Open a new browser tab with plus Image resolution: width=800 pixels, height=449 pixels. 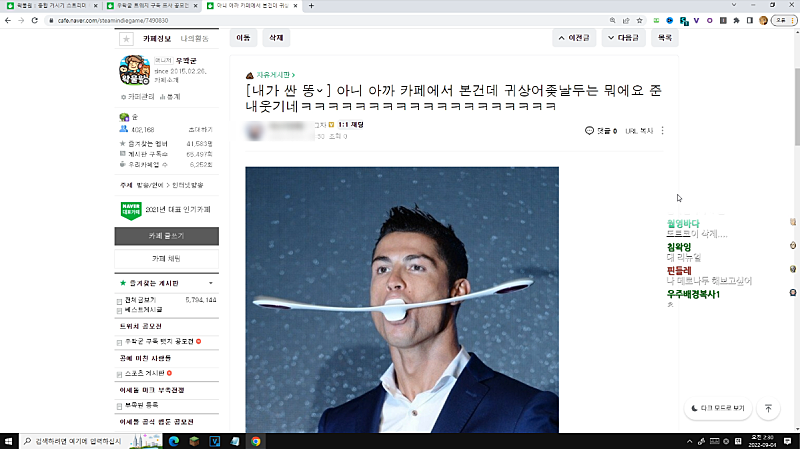[x=311, y=6]
